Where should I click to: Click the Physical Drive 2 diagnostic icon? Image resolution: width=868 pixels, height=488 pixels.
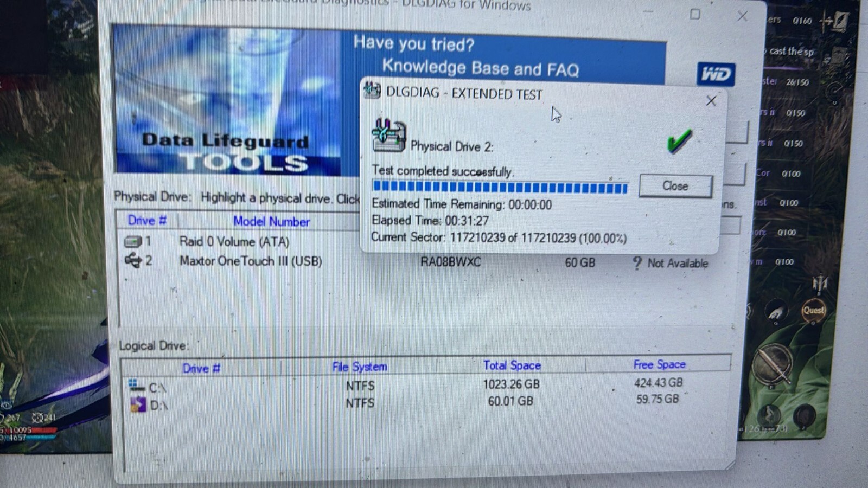pos(388,135)
